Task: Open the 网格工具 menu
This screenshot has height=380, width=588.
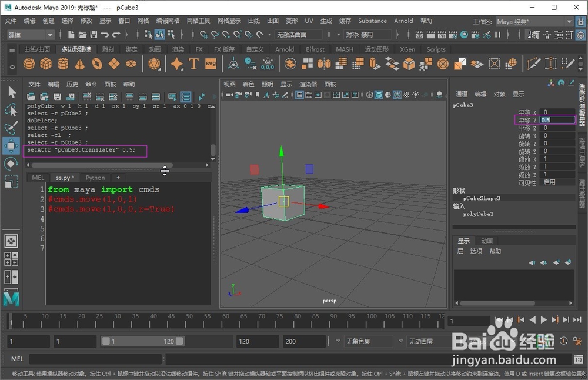Action: [198, 21]
